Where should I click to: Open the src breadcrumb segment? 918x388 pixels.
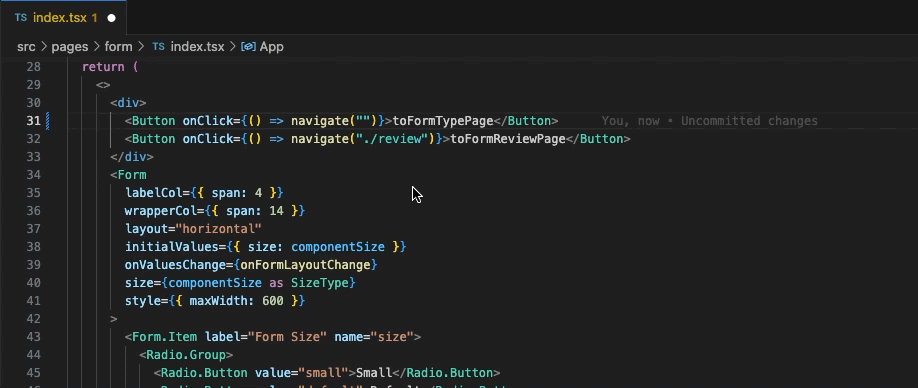(26, 47)
